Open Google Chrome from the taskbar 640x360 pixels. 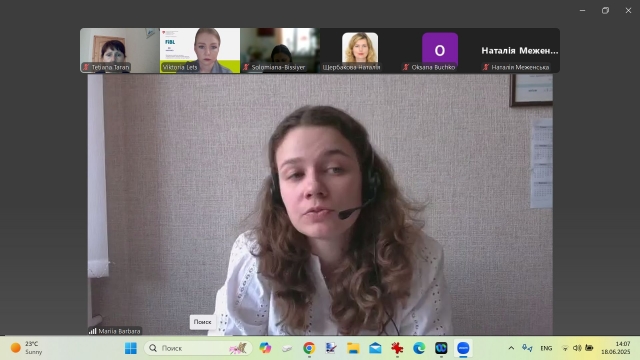pyautogui.click(x=309, y=348)
